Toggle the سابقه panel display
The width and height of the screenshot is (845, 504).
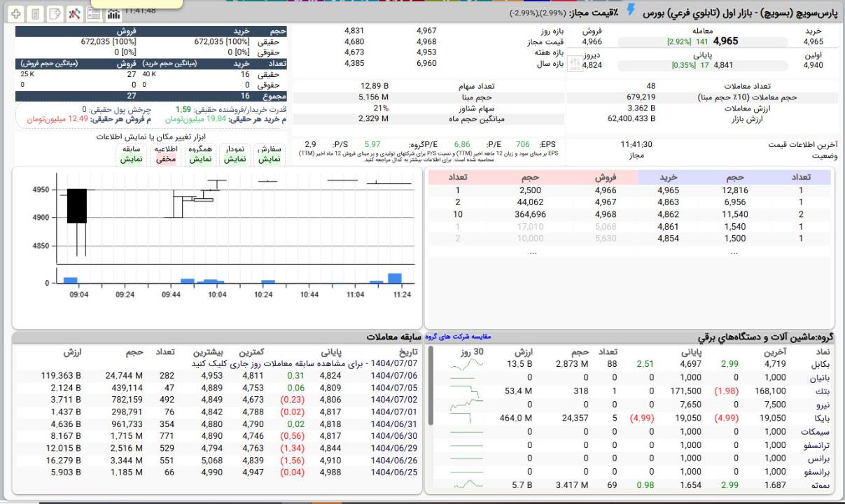(131, 159)
